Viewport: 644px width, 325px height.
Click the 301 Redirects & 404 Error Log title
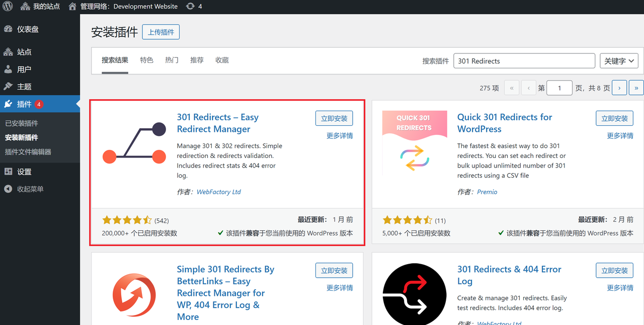pos(509,275)
